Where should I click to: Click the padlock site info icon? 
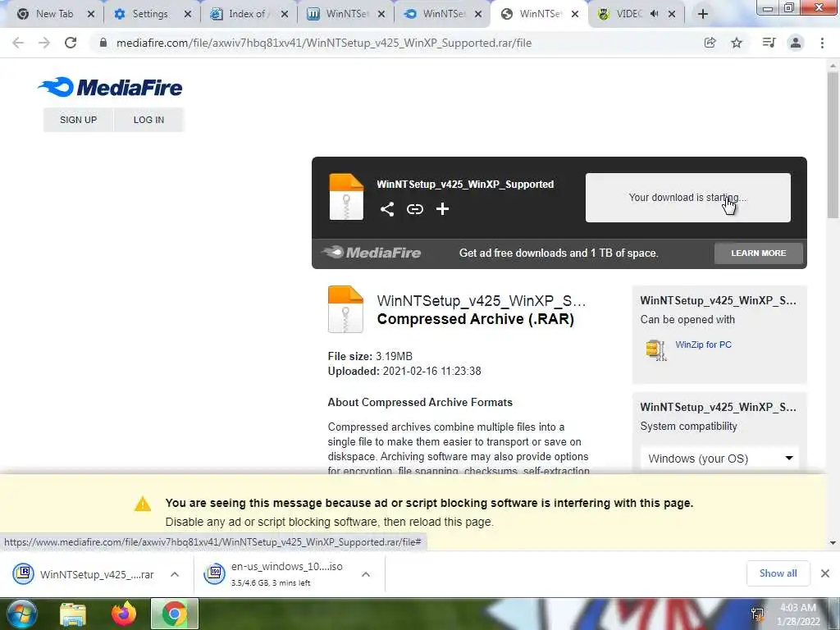click(x=103, y=43)
